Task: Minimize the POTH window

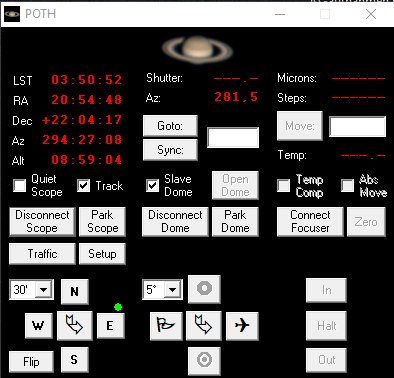Action: pos(280,14)
